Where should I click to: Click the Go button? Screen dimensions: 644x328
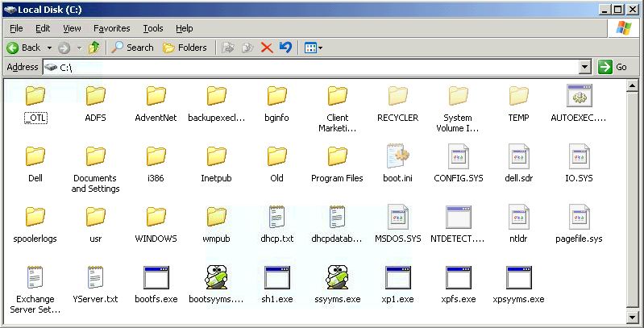[x=613, y=67]
